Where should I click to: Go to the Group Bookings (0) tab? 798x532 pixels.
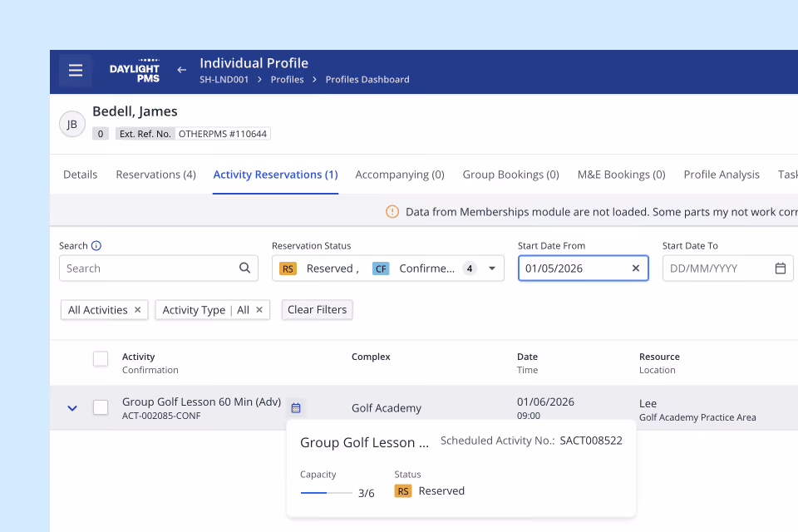point(510,175)
